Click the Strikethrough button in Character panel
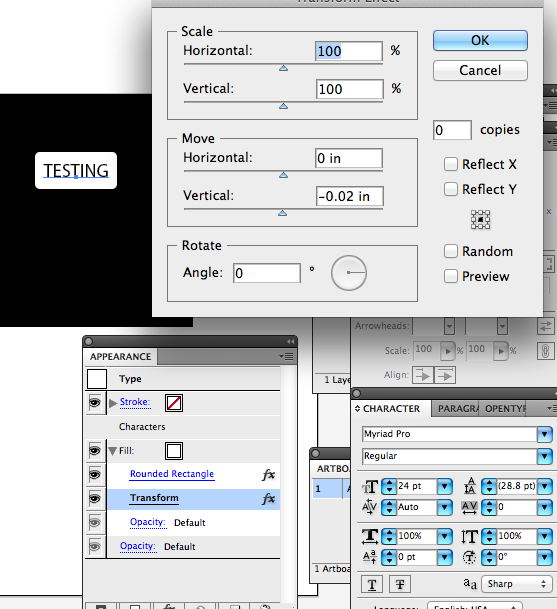557x609 pixels. 400,584
